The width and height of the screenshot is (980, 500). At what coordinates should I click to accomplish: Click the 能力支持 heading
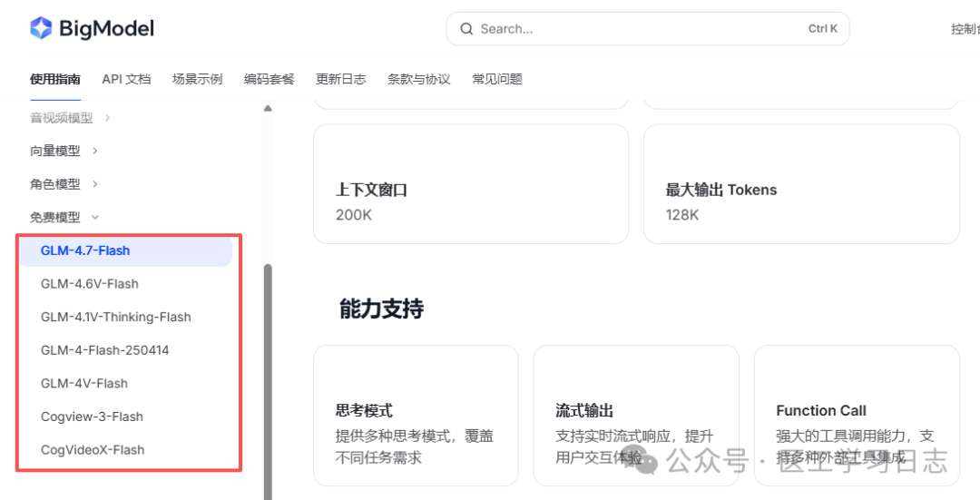click(x=381, y=309)
